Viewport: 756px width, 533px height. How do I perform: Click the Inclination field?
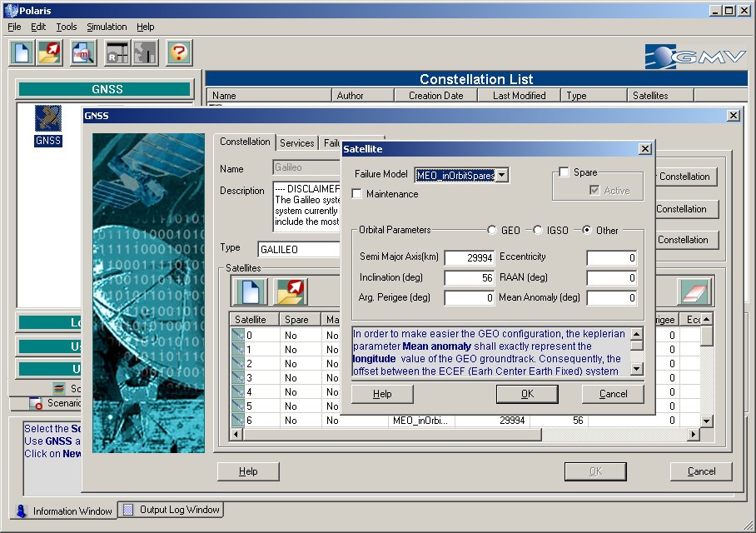point(470,278)
